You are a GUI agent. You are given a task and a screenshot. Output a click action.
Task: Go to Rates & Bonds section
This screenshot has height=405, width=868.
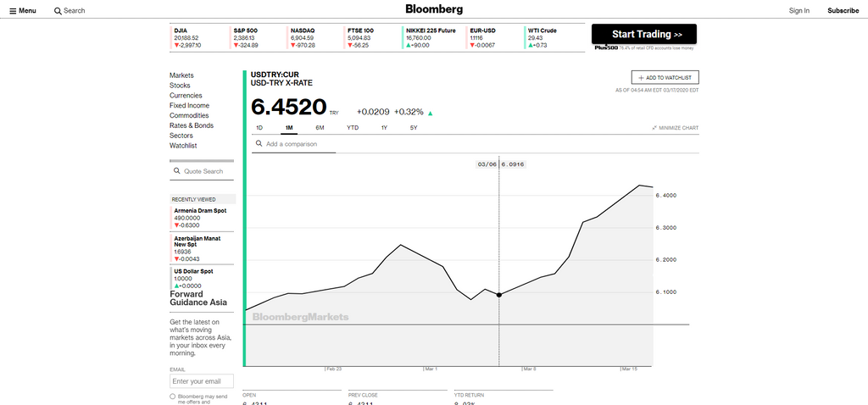pyautogui.click(x=192, y=125)
